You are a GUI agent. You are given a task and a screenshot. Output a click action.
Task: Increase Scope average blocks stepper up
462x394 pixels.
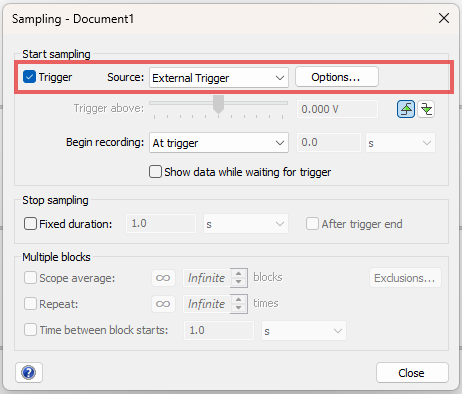pyautogui.click(x=238, y=274)
